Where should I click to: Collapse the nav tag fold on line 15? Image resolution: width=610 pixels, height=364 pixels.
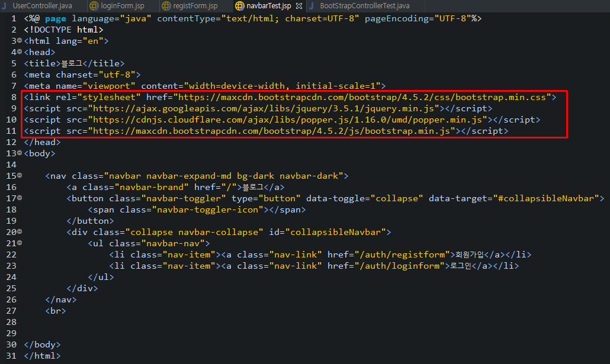[x=20, y=175]
